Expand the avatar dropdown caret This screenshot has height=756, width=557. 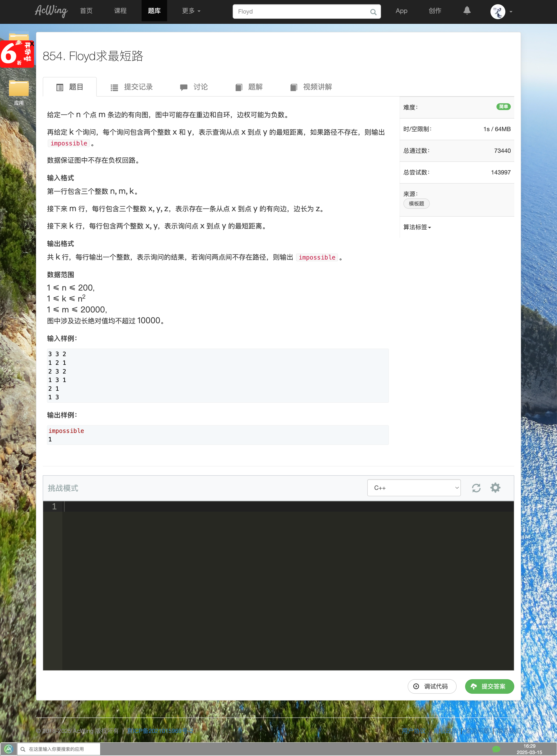tap(511, 12)
